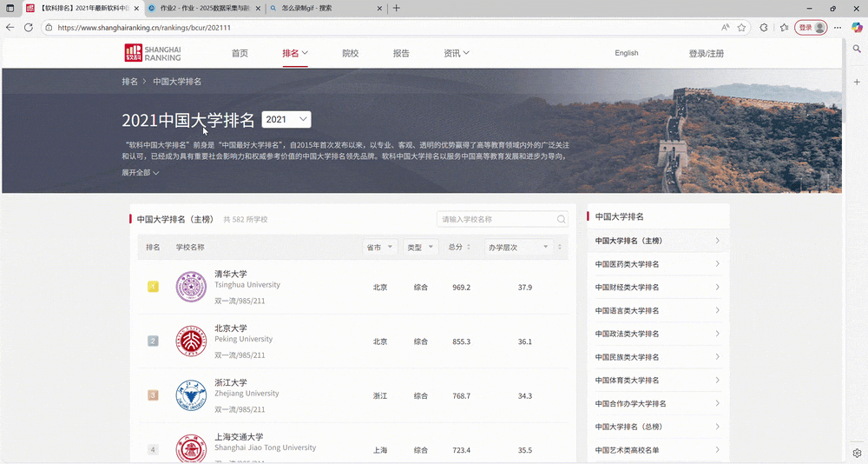Image resolution: width=868 pixels, height=464 pixels.
Task: Click Peking University emblem
Action: [191, 341]
